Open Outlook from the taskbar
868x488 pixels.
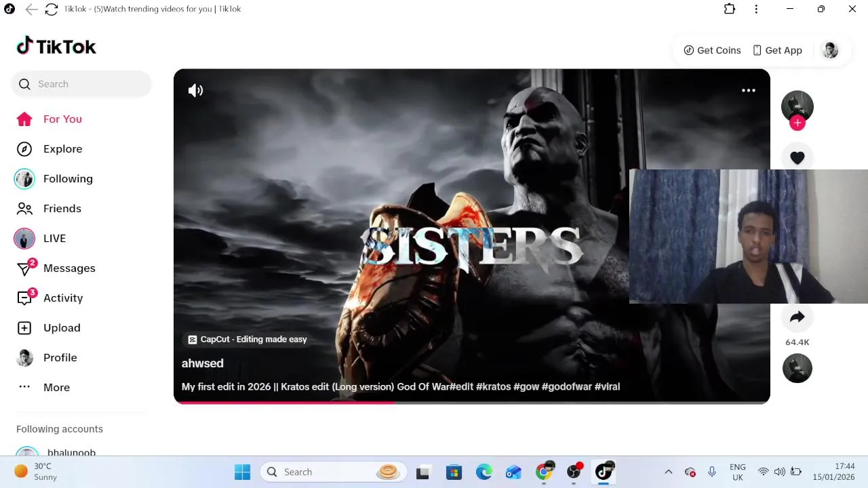point(513,472)
